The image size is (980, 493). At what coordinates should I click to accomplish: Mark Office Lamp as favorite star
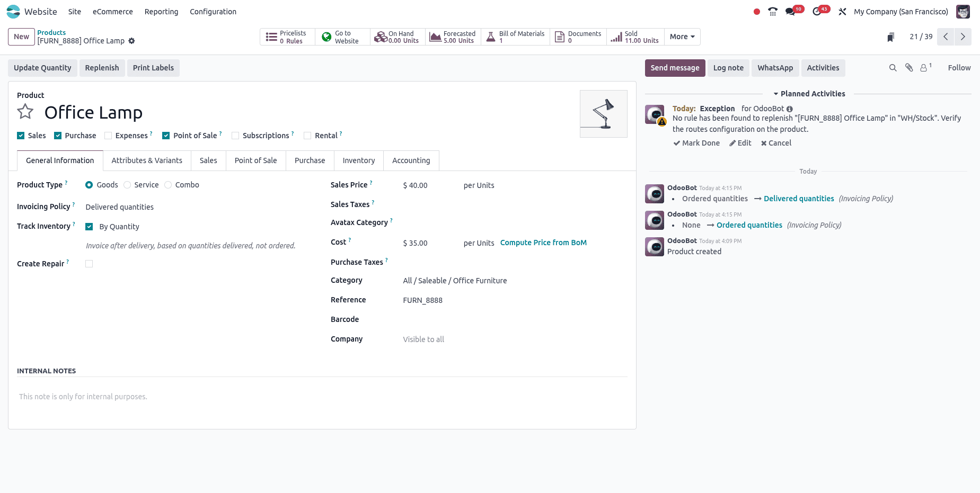pyautogui.click(x=25, y=112)
